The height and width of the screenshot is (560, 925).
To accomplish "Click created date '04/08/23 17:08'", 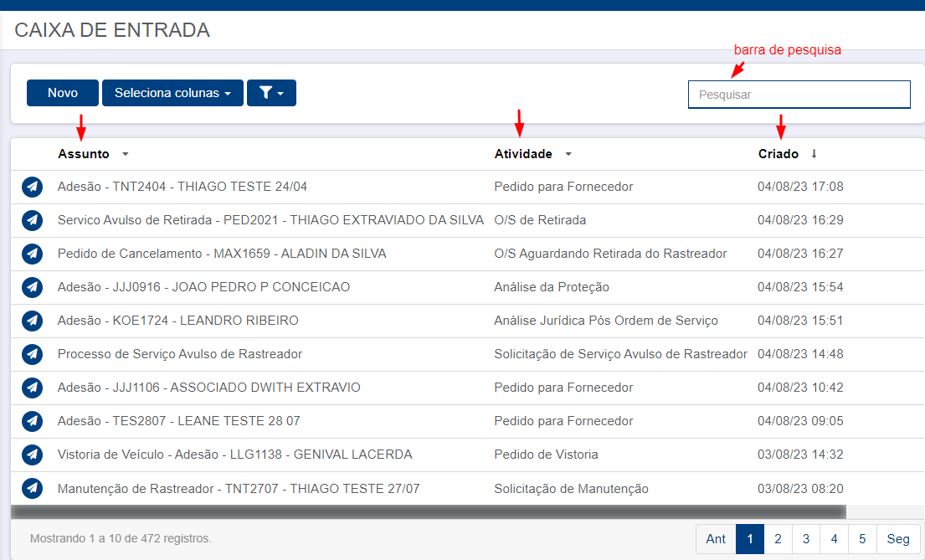I will point(800,187).
